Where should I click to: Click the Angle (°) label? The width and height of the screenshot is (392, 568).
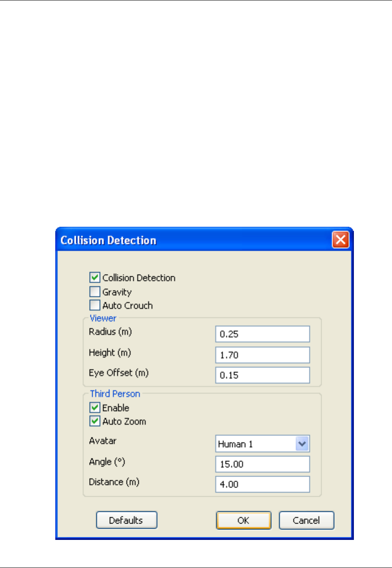point(107,462)
